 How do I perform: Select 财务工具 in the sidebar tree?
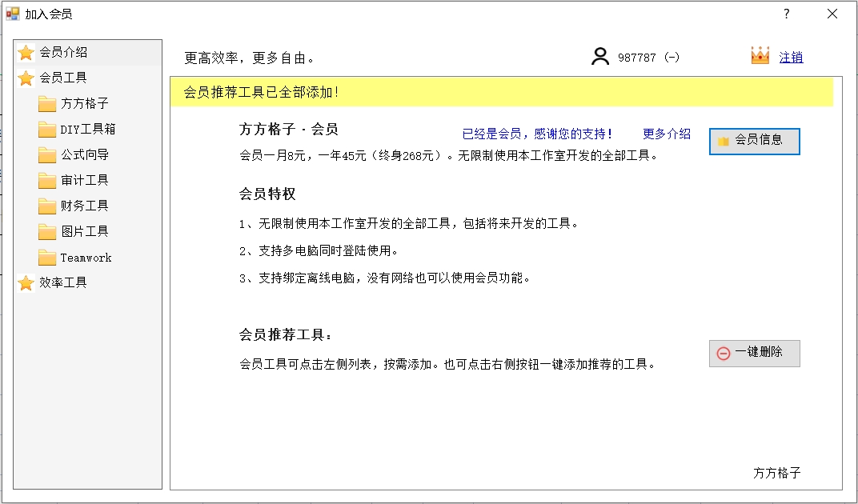coord(84,206)
